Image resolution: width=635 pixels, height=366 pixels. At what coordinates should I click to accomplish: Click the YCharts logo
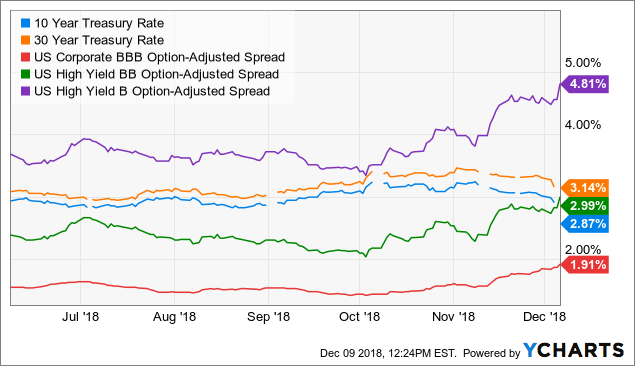[x=574, y=350]
